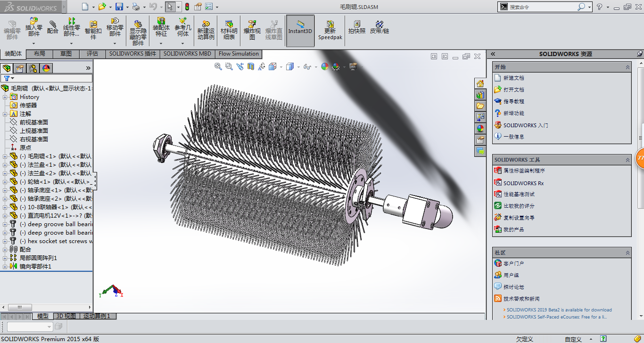Collapse the 开始 section in resources pane
Image resolution: width=644 pixels, height=343 pixels.
click(x=627, y=67)
